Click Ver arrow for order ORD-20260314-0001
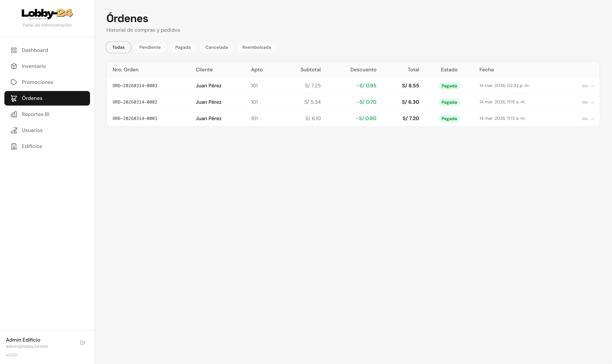This screenshot has height=364, width=612. [587, 119]
